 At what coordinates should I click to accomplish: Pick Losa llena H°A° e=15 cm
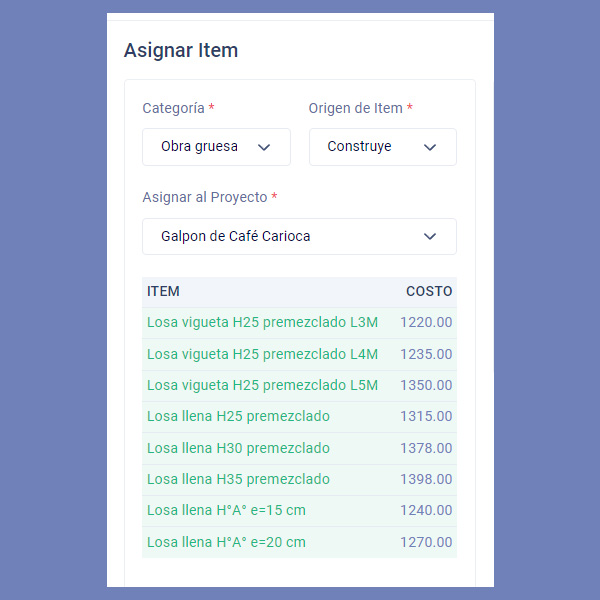[x=226, y=510]
